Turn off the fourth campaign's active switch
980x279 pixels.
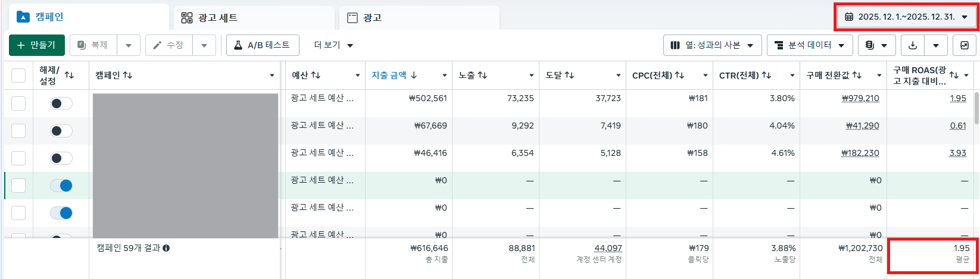[61, 186]
